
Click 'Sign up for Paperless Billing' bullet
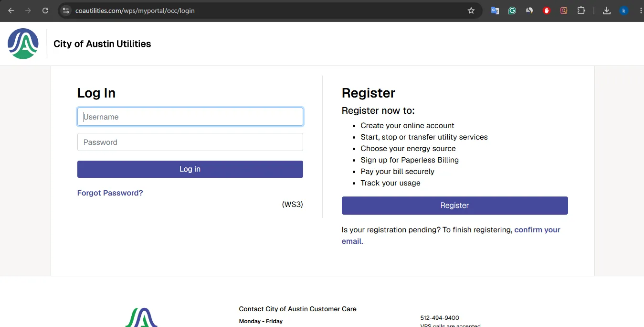point(410,160)
